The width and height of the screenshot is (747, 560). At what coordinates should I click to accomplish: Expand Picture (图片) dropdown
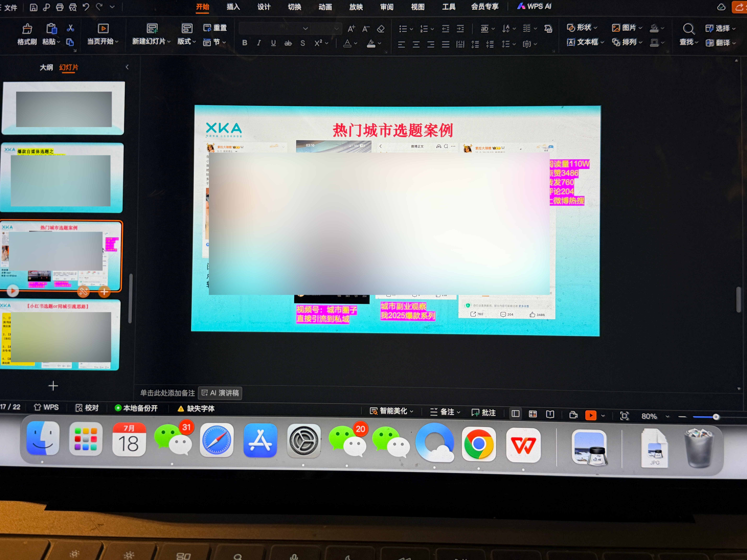pyautogui.click(x=640, y=28)
